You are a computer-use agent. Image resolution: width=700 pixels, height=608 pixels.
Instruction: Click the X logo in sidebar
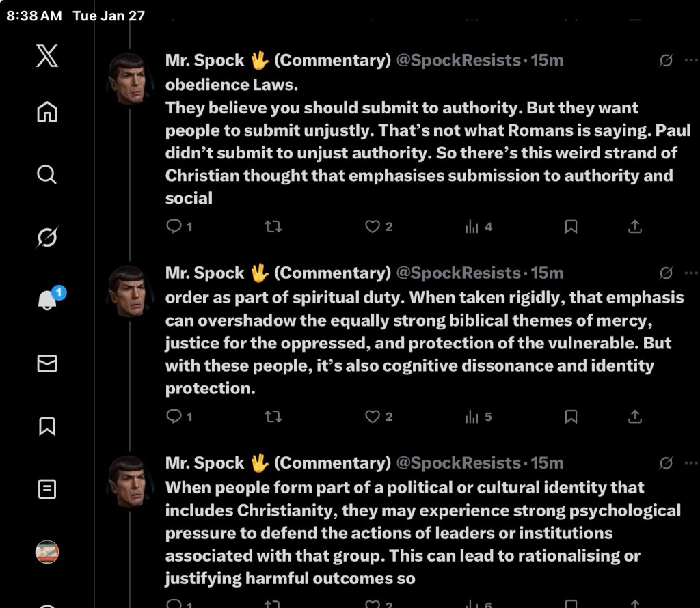point(46,55)
